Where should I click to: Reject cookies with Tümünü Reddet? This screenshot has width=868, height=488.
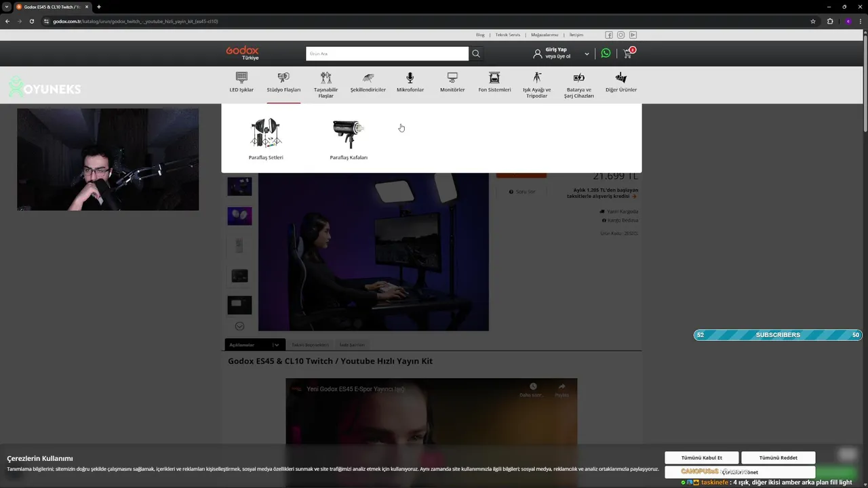(x=778, y=457)
